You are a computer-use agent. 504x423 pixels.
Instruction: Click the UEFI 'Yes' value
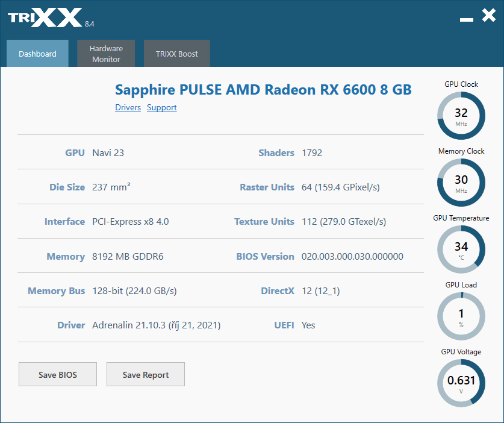pos(308,325)
